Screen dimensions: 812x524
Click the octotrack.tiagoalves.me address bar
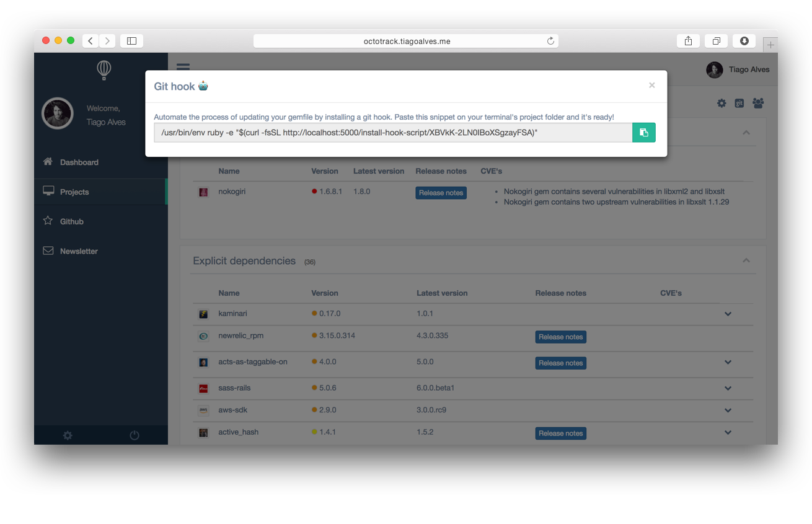pos(406,42)
